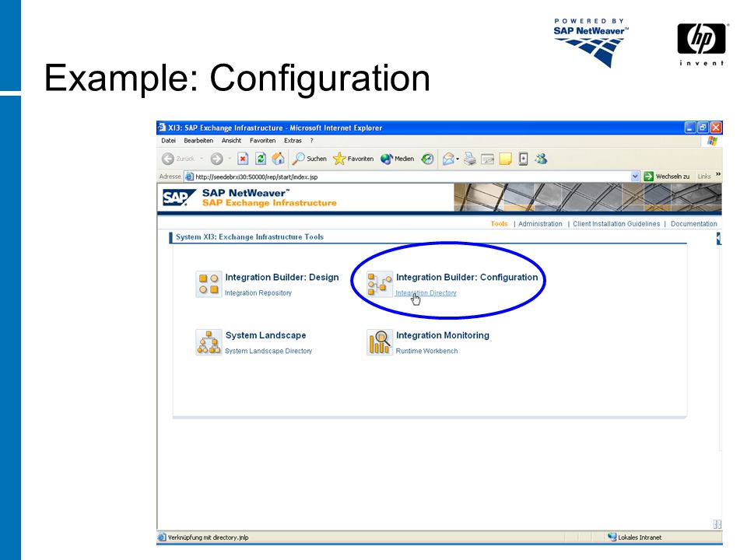Image resolution: width=747 pixels, height=560 pixels.
Task: Click Integration Builder: Design heading
Action: (282, 277)
